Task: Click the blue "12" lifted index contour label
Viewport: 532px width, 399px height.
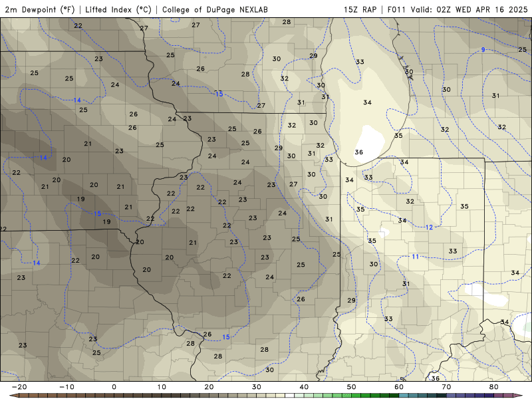Action: tap(429, 227)
